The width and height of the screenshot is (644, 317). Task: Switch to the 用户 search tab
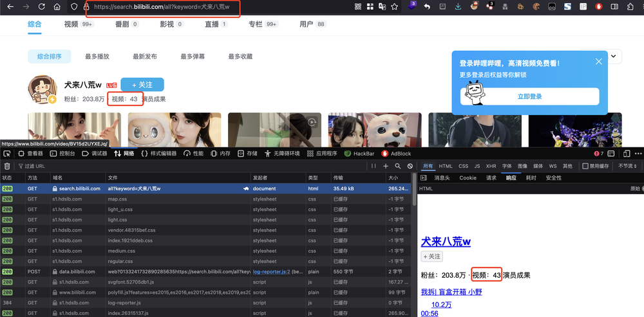coord(312,24)
